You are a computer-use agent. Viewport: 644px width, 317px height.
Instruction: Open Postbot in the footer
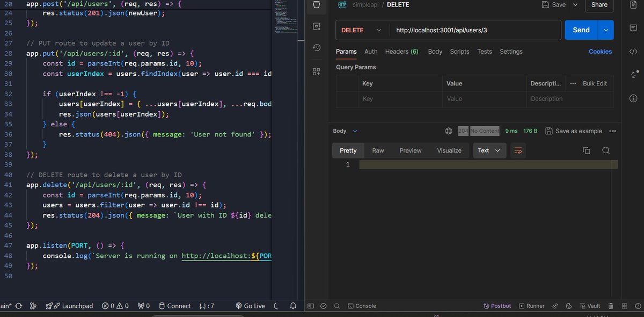coord(497,306)
